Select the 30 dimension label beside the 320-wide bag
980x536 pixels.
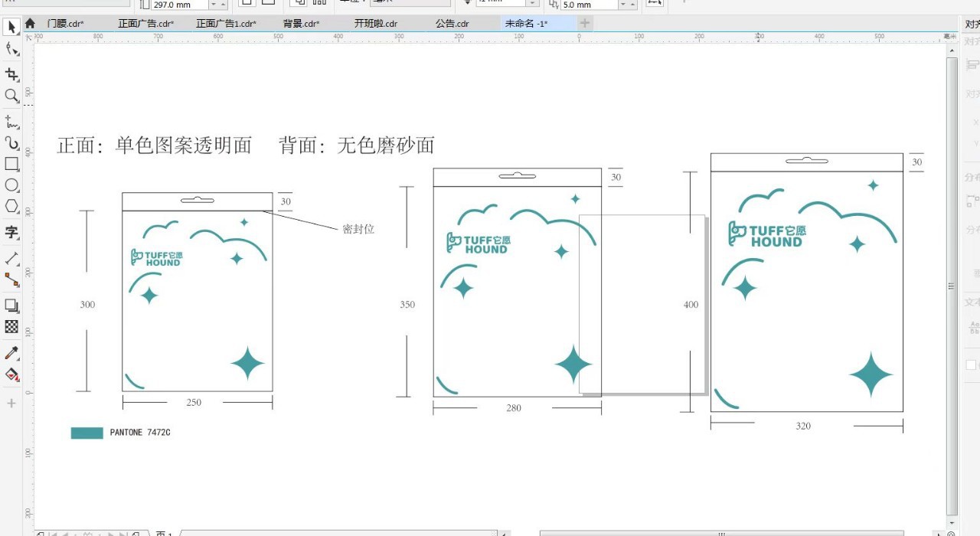tap(916, 162)
